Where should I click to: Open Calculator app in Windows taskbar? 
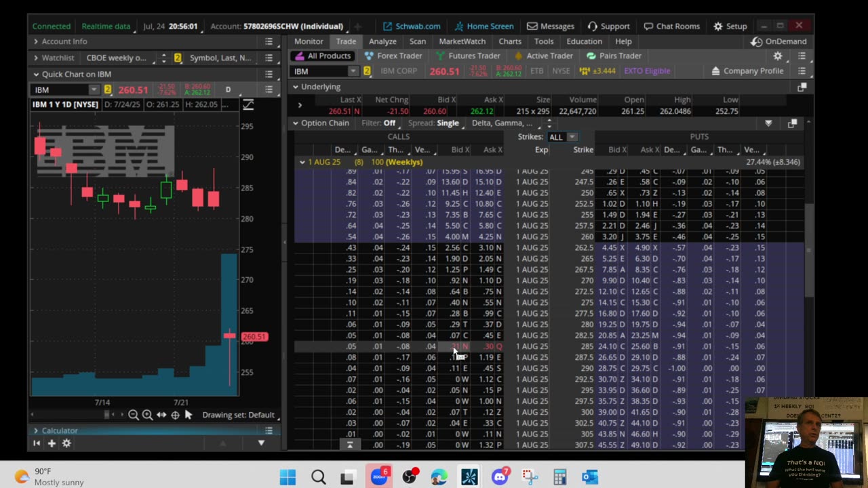[559, 477]
